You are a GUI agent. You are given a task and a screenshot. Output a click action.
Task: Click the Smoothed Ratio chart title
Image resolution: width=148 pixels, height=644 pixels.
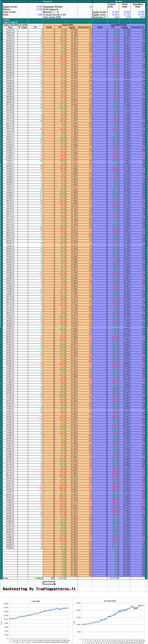pyautogui.click(x=110, y=601)
